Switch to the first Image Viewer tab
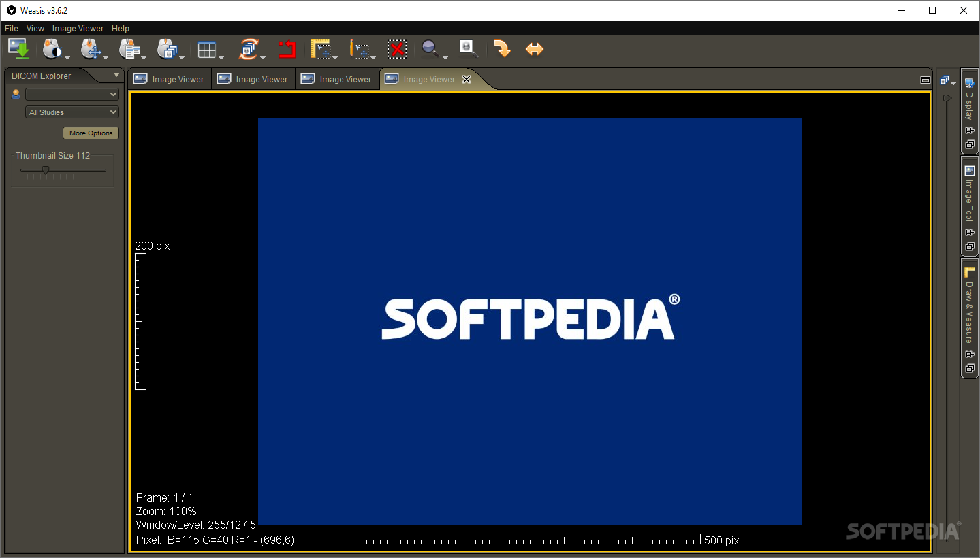This screenshot has height=558, width=980. tap(169, 79)
